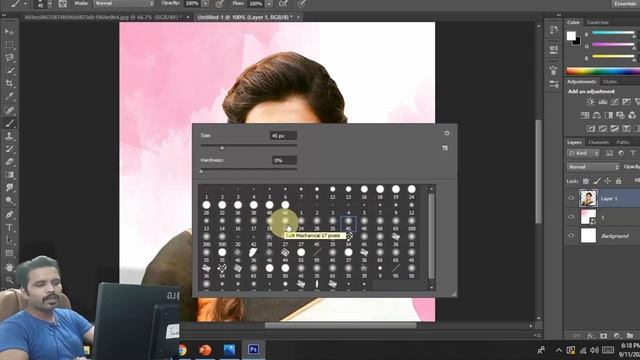Select the Rectangle shape tool
640x360 pixels.
(x=9, y=253)
